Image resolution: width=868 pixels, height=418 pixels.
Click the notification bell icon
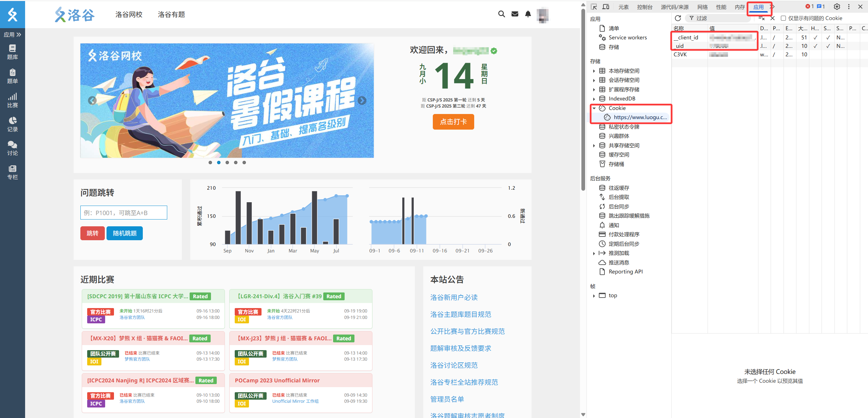[528, 14]
